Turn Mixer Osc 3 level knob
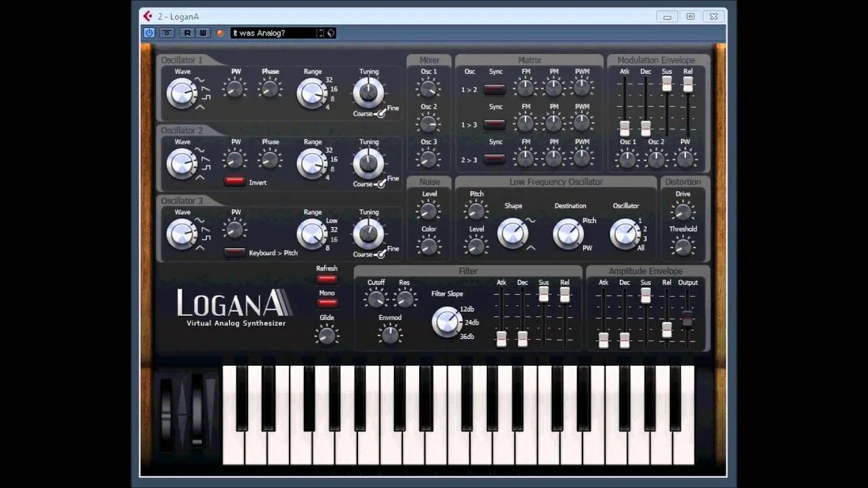The width and height of the screenshot is (868, 488). [429, 159]
